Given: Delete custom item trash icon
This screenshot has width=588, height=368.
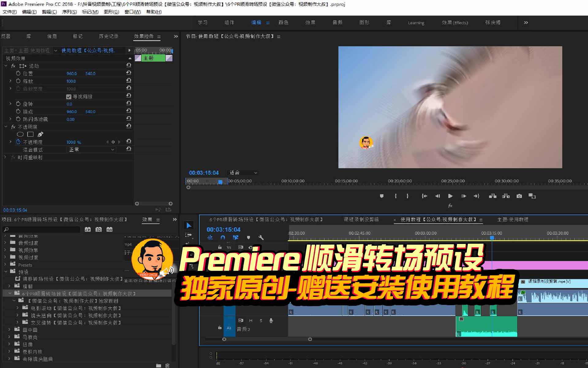Looking at the screenshot, I should pyautogui.click(x=167, y=365).
